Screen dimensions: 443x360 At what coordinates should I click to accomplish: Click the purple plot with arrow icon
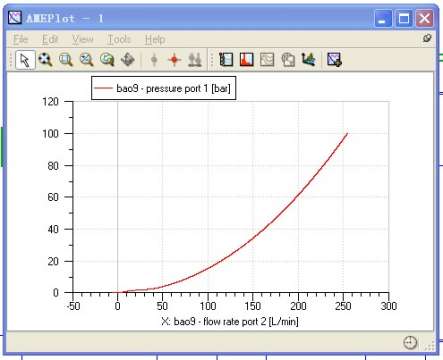(334, 60)
